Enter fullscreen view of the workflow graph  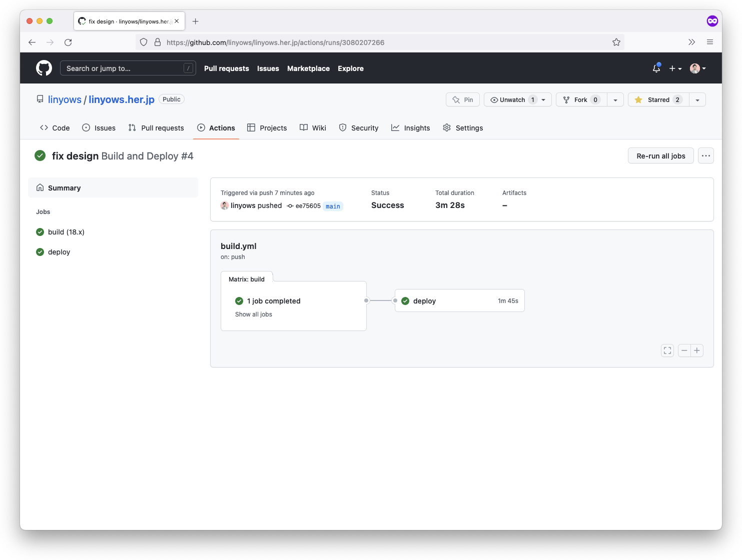pos(667,350)
